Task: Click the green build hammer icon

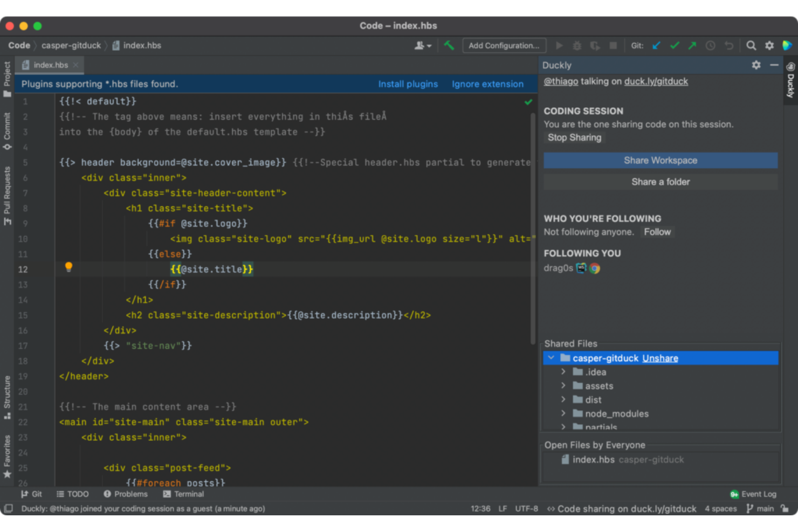Action: (449, 45)
